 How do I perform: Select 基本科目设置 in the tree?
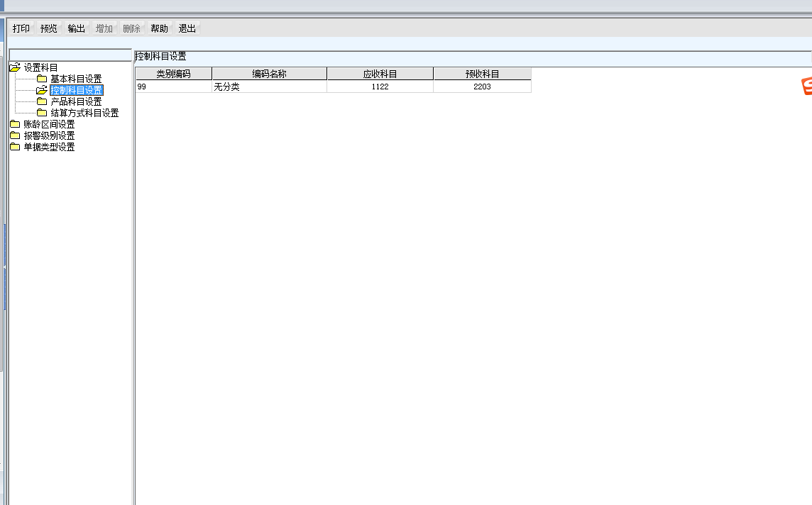pos(76,79)
